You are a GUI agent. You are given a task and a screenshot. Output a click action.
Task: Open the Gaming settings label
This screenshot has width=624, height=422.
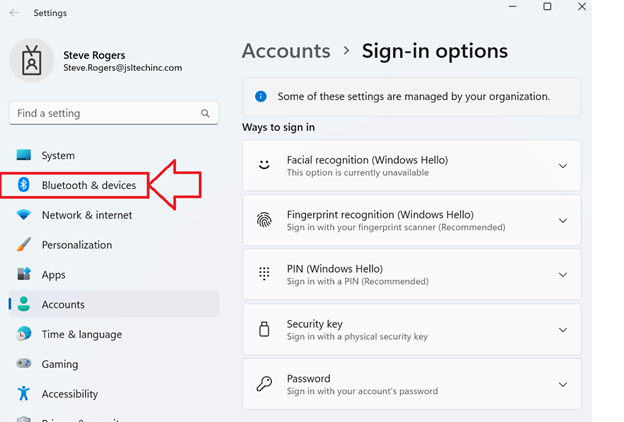click(59, 364)
